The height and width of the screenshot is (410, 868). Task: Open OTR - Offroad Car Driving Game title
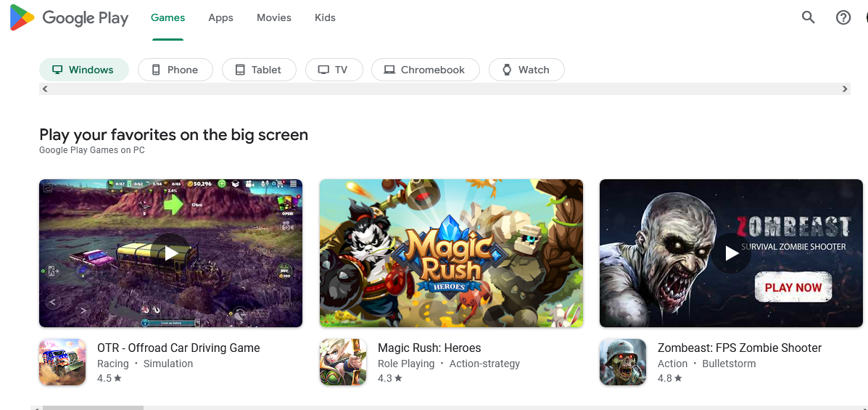tap(178, 348)
